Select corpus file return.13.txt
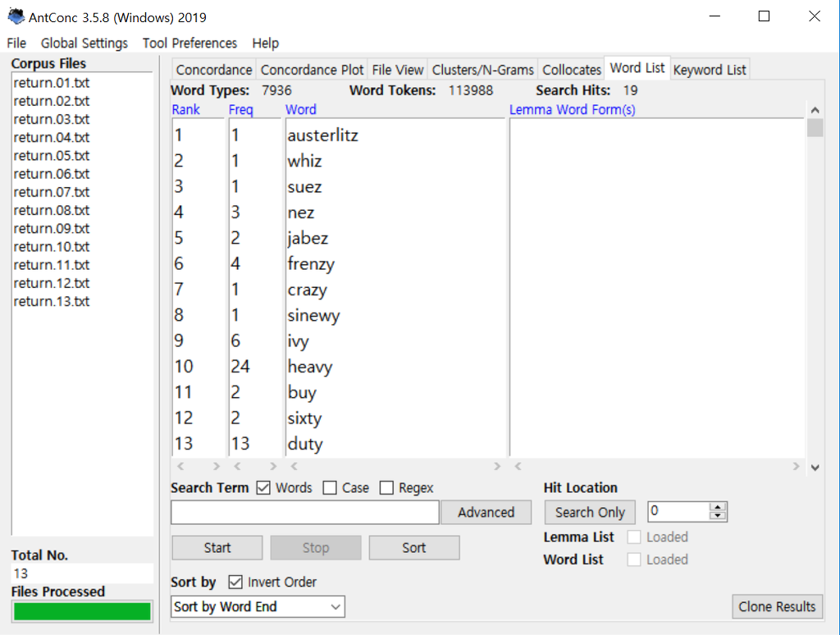The width and height of the screenshot is (840, 635). coord(52,301)
